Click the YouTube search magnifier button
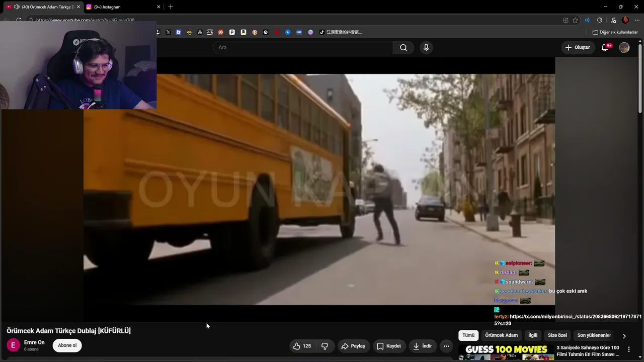Screen dimensions: 644x362 click(x=404, y=47)
